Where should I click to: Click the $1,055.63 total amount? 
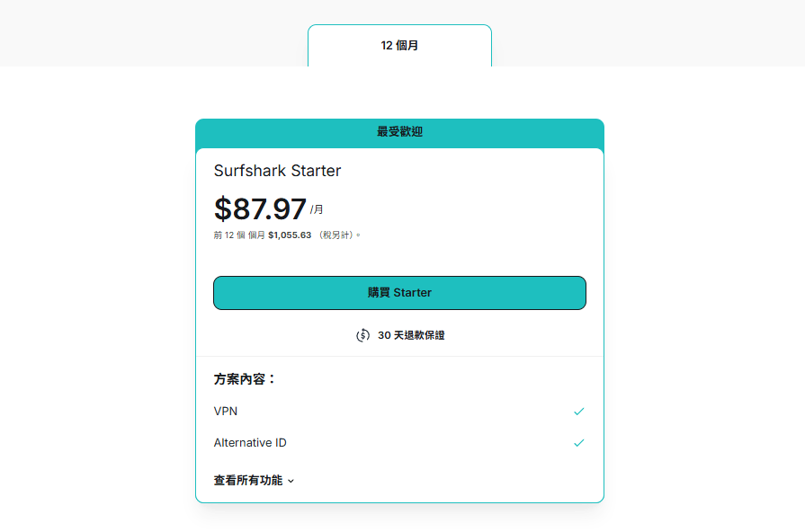(290, 235)
